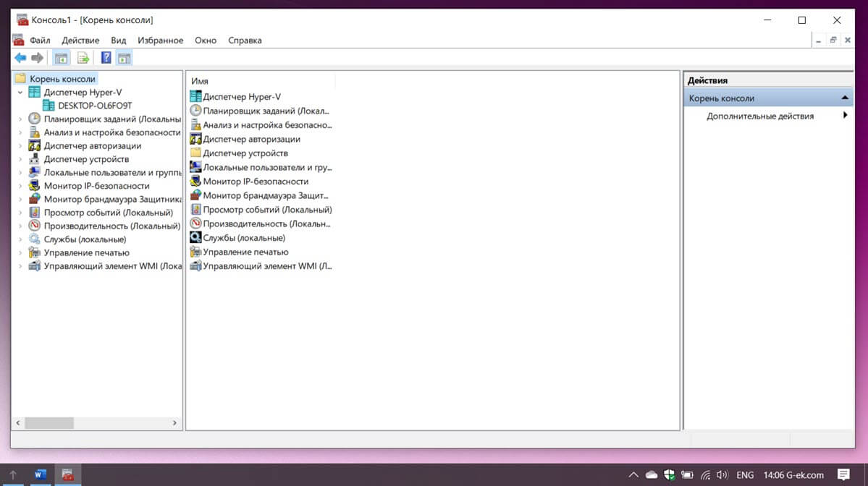Click the tree pane scroll left arrow
This screenshot has width=868, height=486.
[x=17, y=423]
